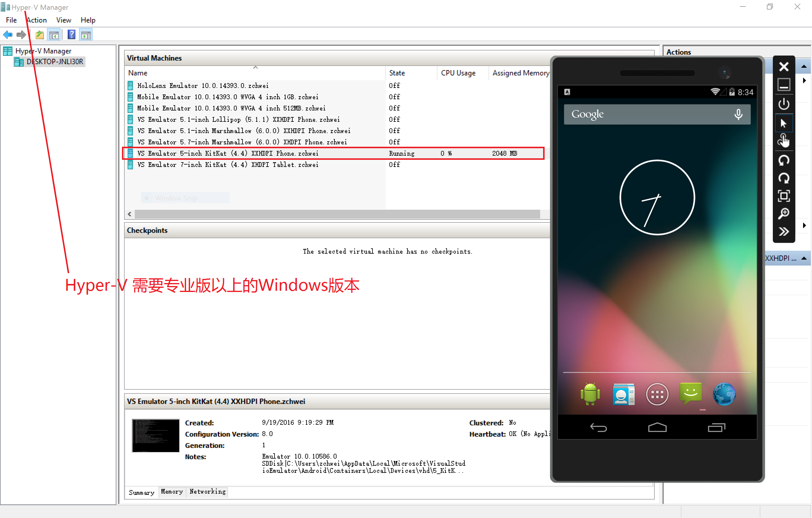This screenshot has width=812, height=518.
Task: Tap the Google voice search microphone
Action: [x=738, y=114]
